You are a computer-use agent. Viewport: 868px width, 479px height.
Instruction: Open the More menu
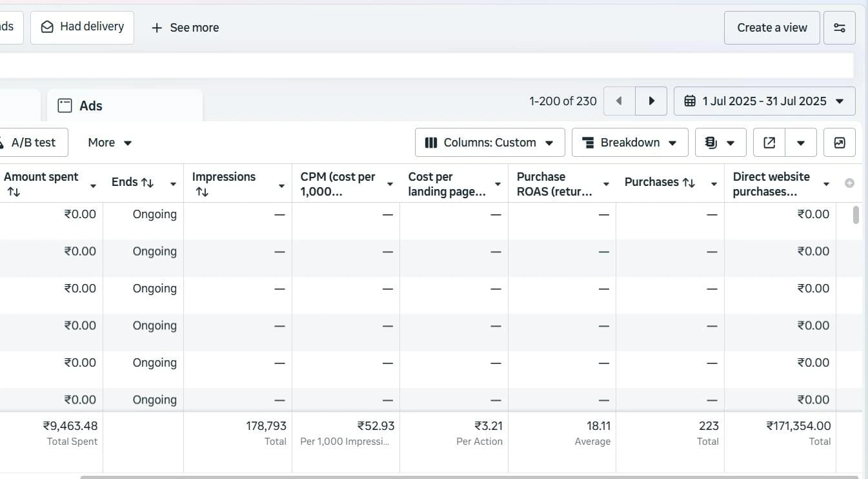coord(110,143)
